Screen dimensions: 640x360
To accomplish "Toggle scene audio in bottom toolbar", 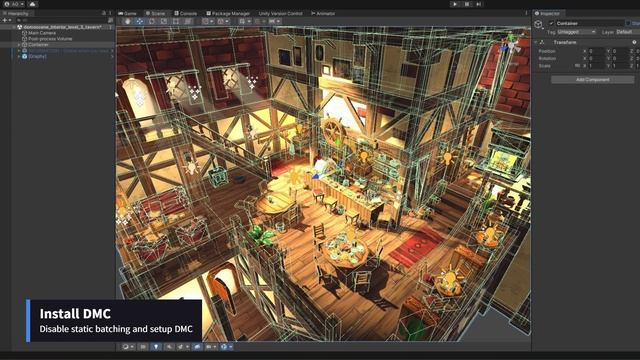I will click(x=169, y=347).
